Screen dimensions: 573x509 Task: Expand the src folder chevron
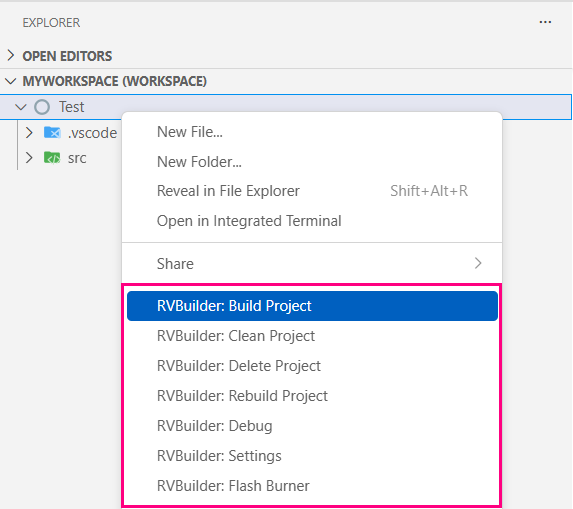point(29,158)
